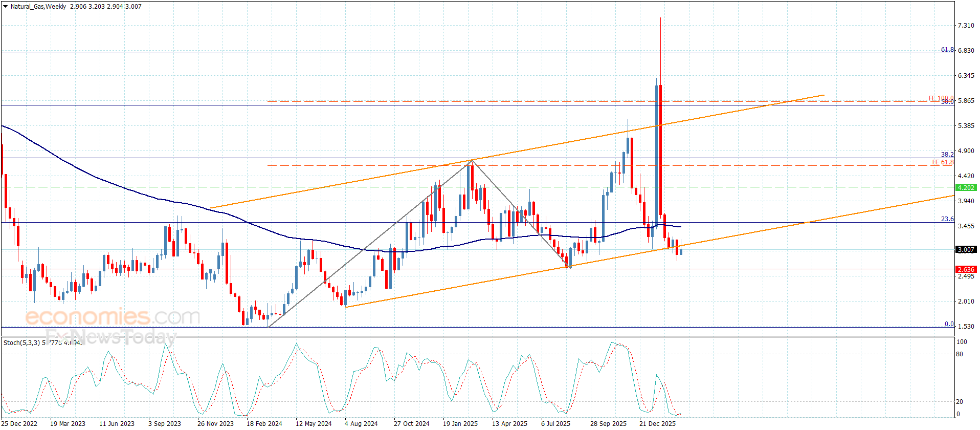Select the green 4.202 price tag
The height and width of the screenshot is (430, 980).
[x=966, y=188]
